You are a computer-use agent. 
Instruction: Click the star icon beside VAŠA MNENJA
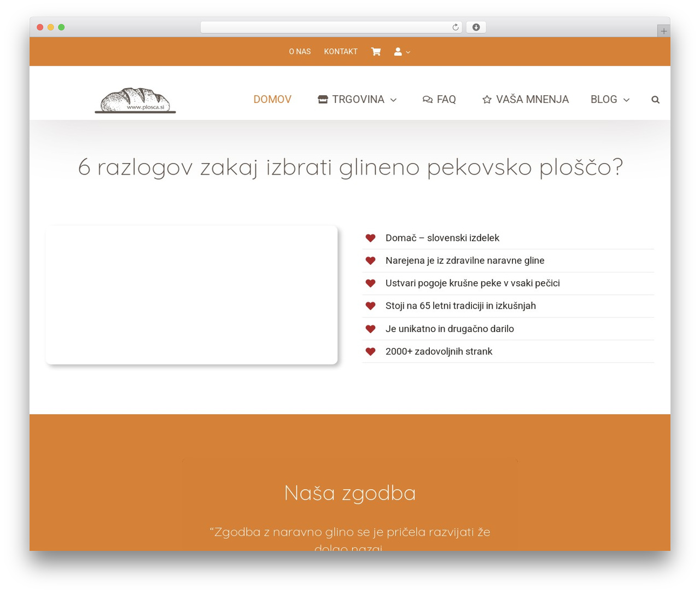487,100
